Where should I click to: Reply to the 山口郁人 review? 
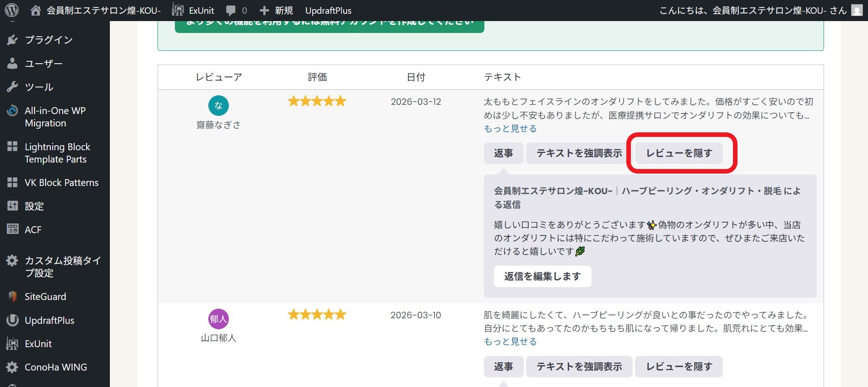click(x=503, y=366)
